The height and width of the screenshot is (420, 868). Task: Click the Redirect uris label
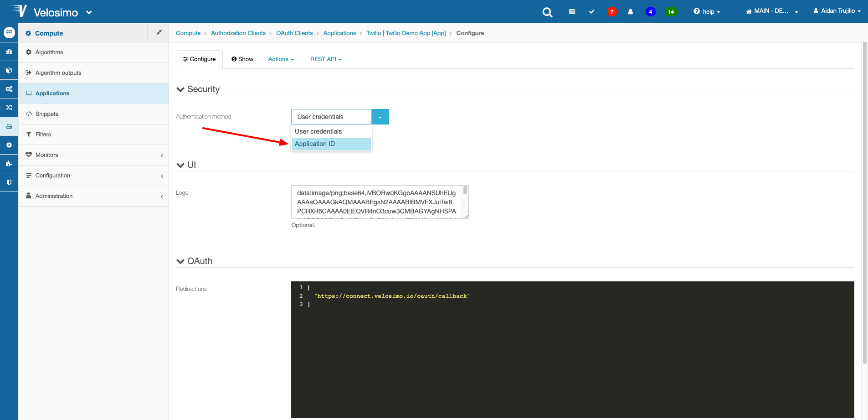pos(191,289)
